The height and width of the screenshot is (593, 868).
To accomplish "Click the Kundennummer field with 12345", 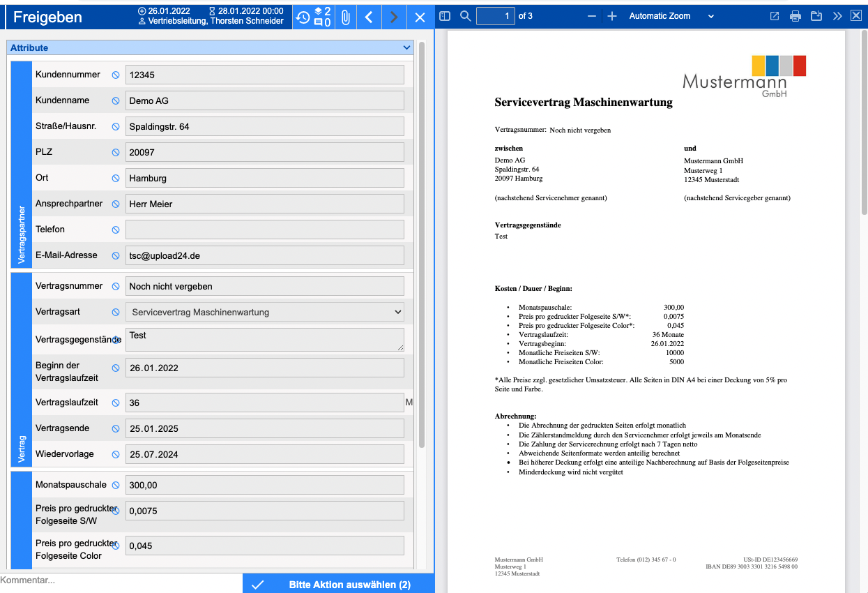I will (265, 75).
